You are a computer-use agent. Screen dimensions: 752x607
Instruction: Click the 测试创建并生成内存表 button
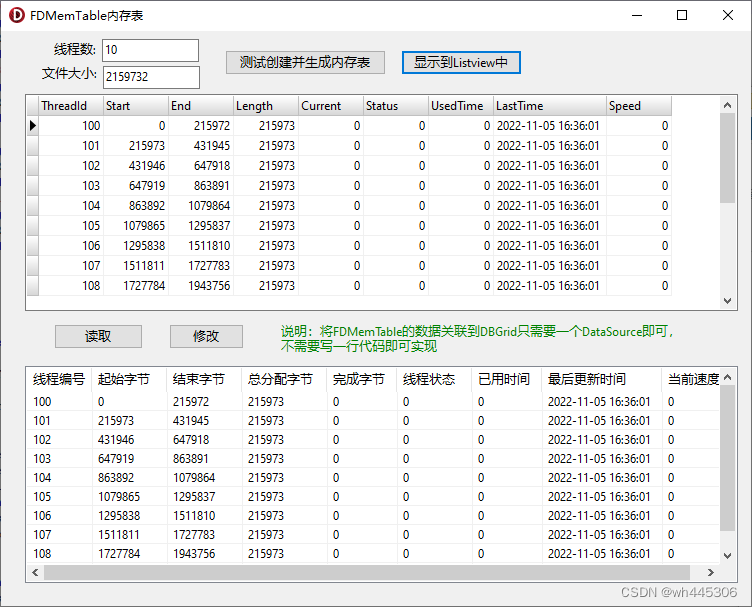point(306,62)
